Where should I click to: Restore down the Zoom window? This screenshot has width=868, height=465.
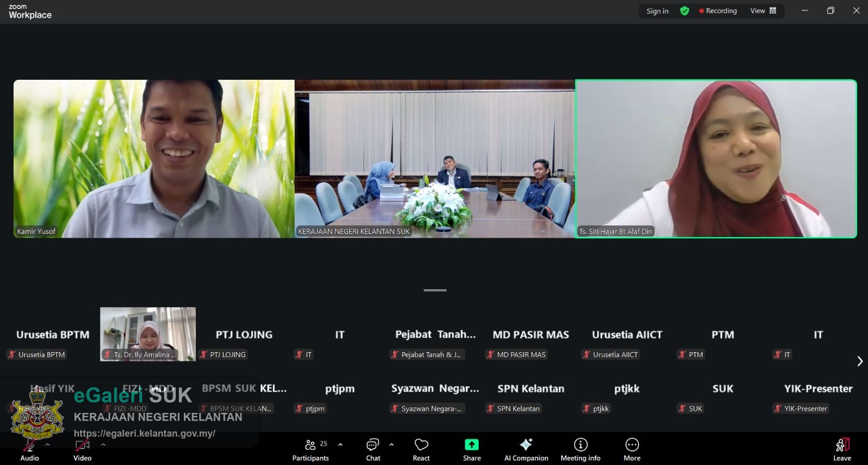(x=830, y=10)
